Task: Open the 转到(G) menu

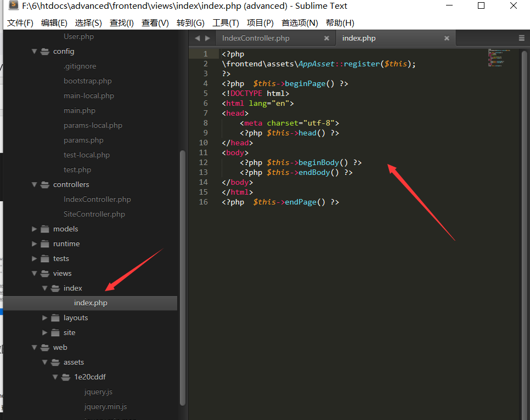Action: [190, 22]
